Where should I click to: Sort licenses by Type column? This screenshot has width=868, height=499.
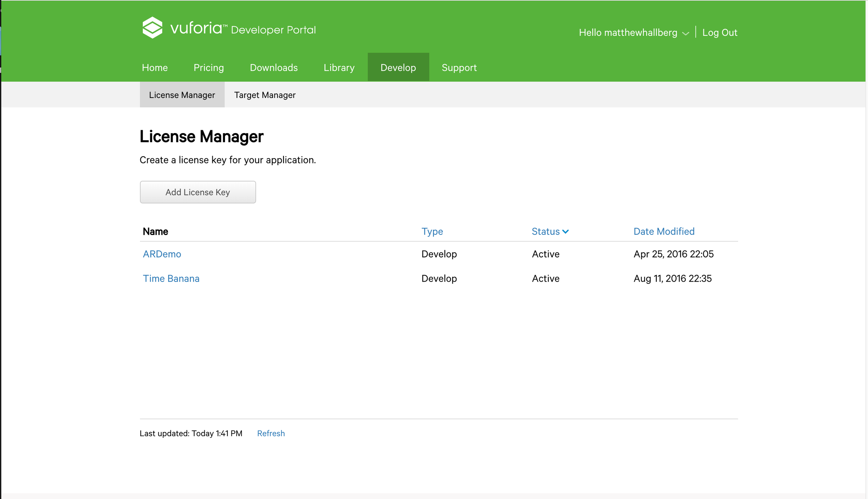pyautogui.click(x=432, y=231)
